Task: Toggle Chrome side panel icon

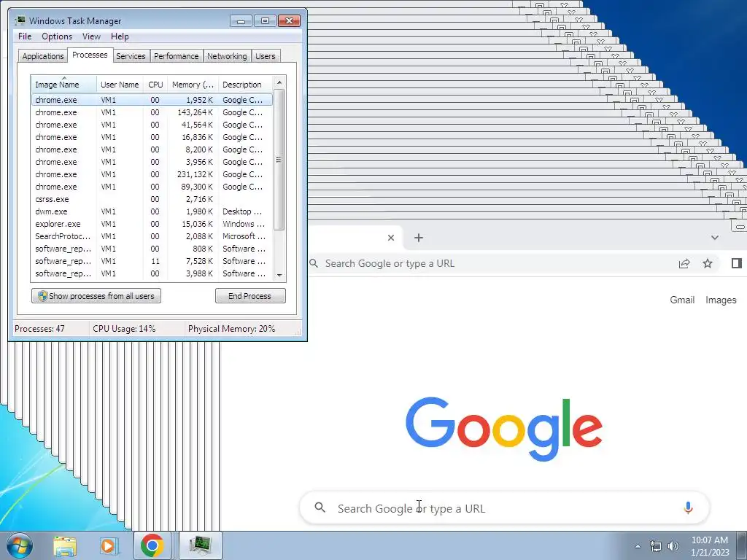Action: (737, 263)
